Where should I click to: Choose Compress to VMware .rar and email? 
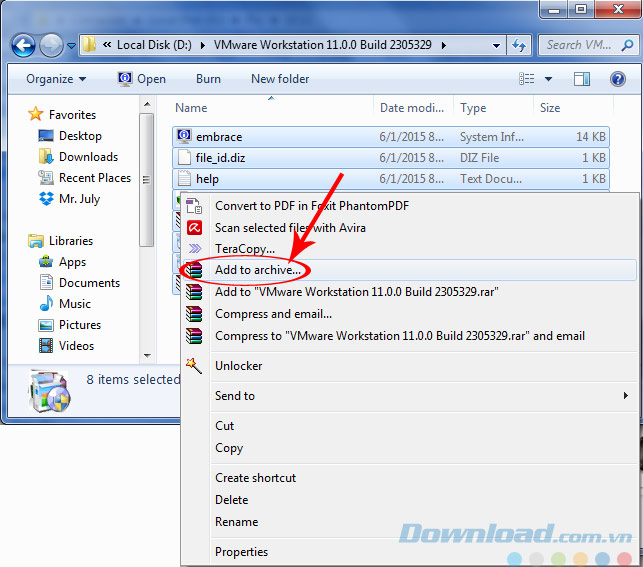pos(408,336)
